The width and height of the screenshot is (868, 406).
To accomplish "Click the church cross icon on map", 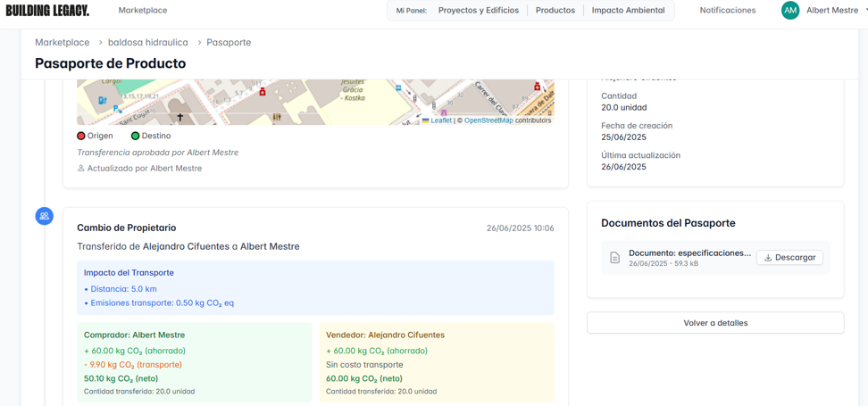I will (179, 117).
